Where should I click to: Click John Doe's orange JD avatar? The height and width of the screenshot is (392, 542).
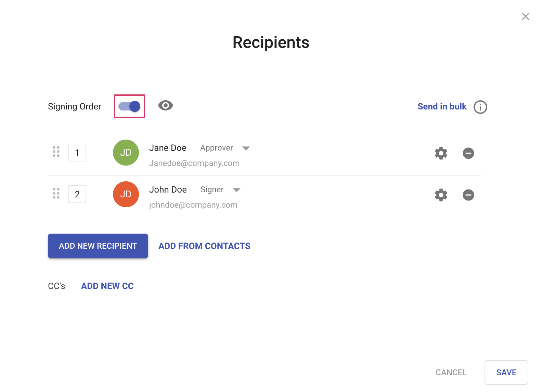(126, 194)
